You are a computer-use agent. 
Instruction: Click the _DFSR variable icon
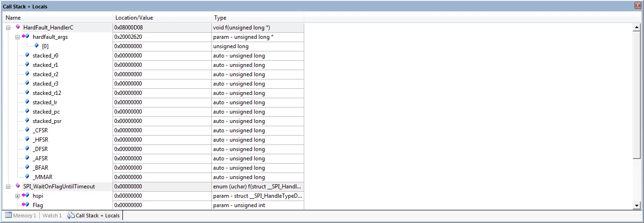[27, 149]
